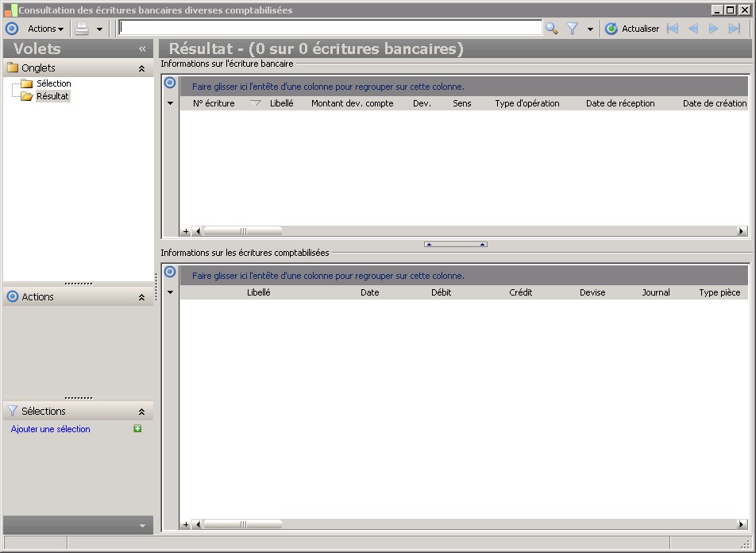Go to the next record arrow
Viewport: 756px width, 553px height.
click(713, 29)
